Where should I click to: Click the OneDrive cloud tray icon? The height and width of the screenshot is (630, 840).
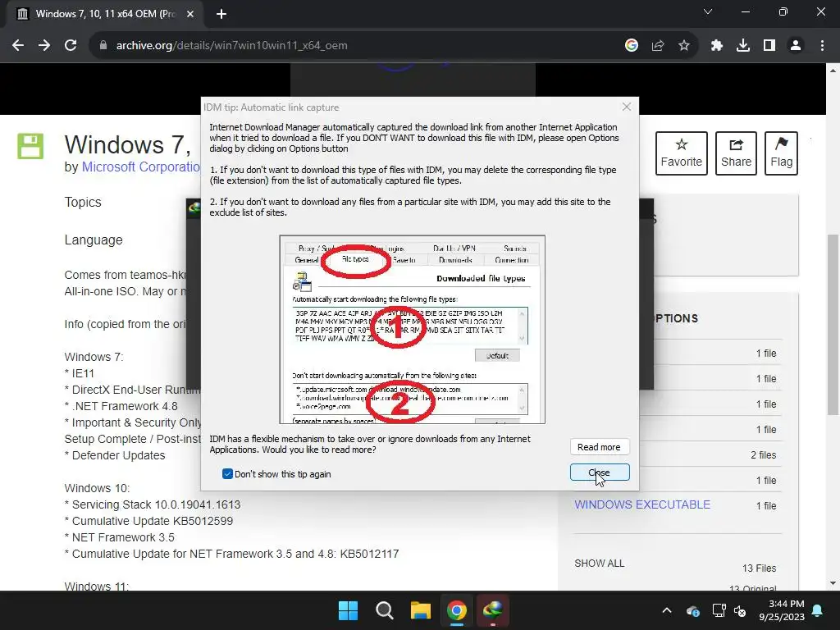click(692, 610)
